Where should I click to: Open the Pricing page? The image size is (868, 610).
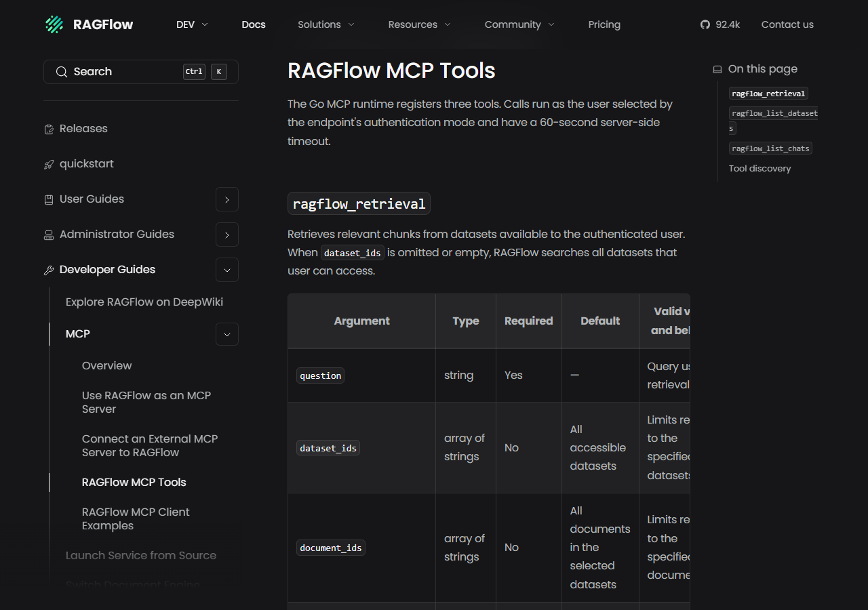click(604, 24)
